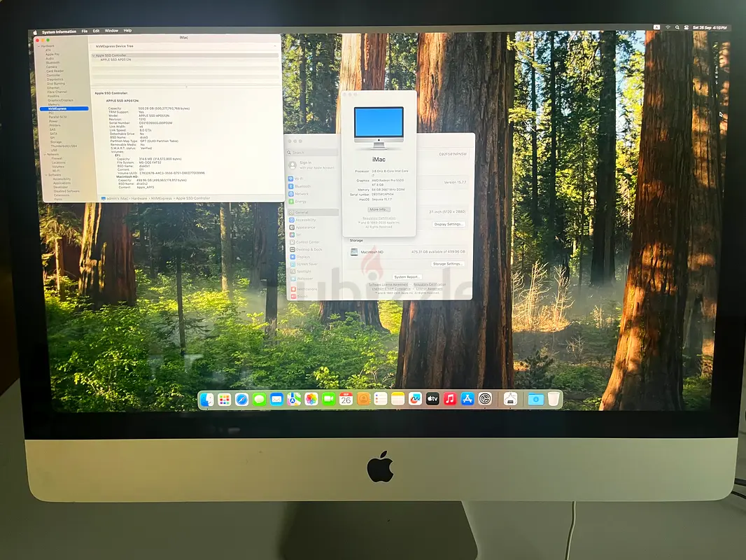
Task: Open Notes from the Dock
Action: (397, 400)
